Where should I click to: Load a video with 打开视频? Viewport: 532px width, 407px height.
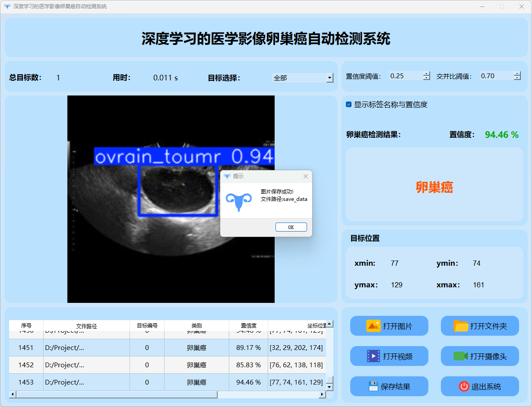[x=389, y=356]
